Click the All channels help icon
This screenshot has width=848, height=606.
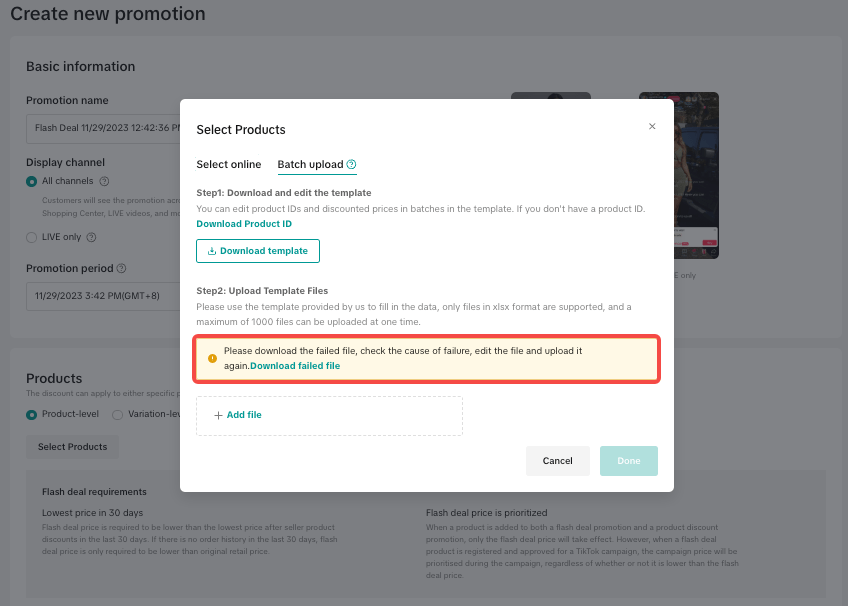pos(102,181)
